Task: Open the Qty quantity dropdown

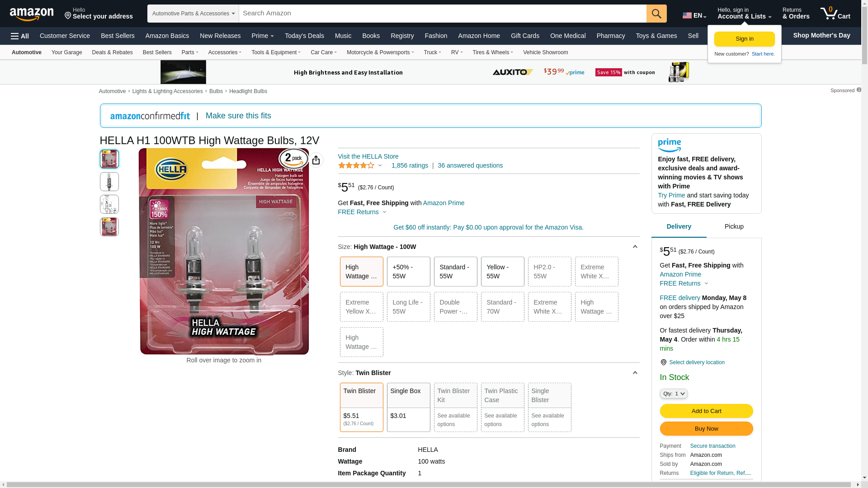Action: tap(674, 394)
